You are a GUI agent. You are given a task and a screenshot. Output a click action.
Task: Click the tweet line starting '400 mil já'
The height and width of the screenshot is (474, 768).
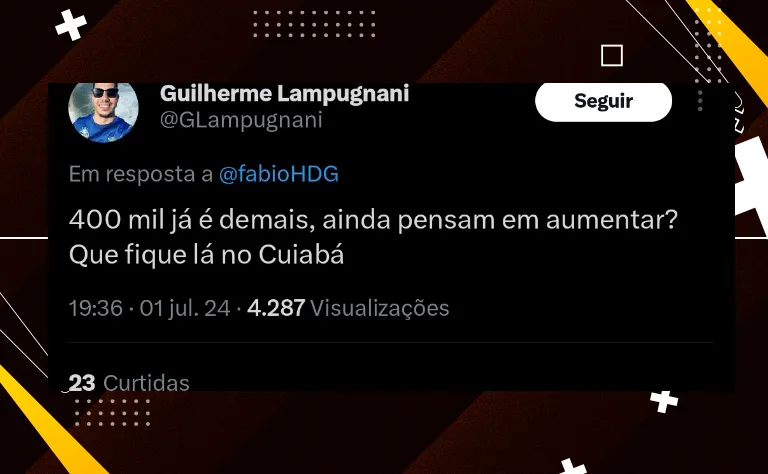373,220
